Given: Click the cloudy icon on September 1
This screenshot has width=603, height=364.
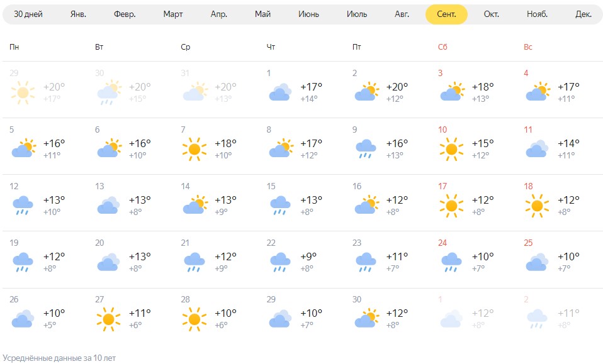Looking at the screenshot, I should 280,92.
